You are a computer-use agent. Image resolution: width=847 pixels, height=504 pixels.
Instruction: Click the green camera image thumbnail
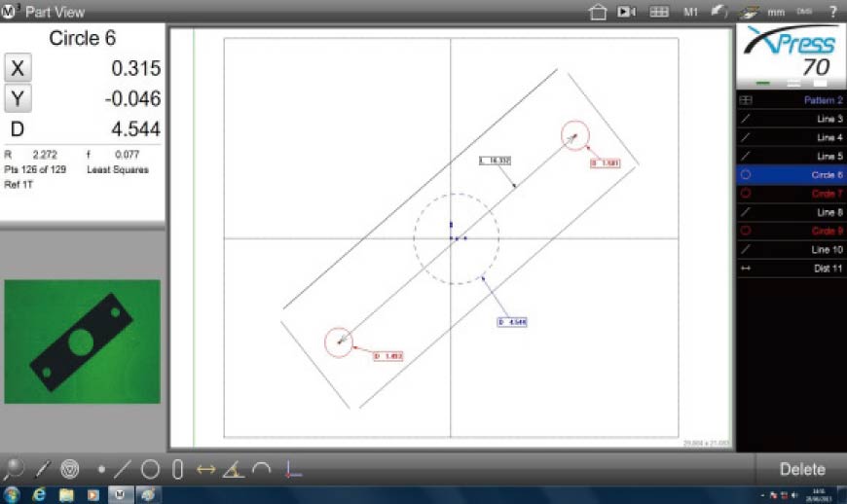(82, 342)
